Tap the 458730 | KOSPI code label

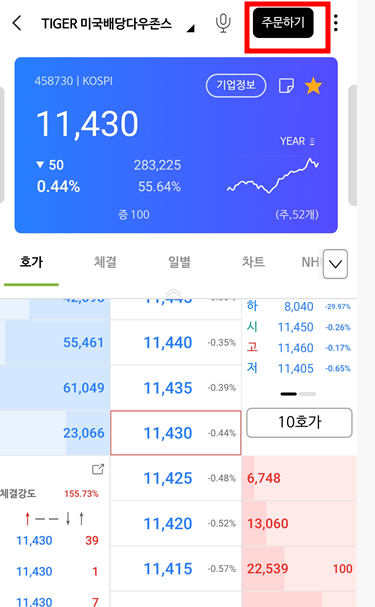(74, 81)
